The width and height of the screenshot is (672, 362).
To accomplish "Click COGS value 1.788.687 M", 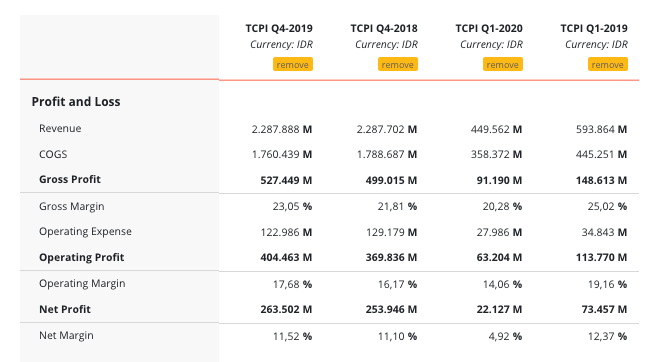I will [387, 154].
